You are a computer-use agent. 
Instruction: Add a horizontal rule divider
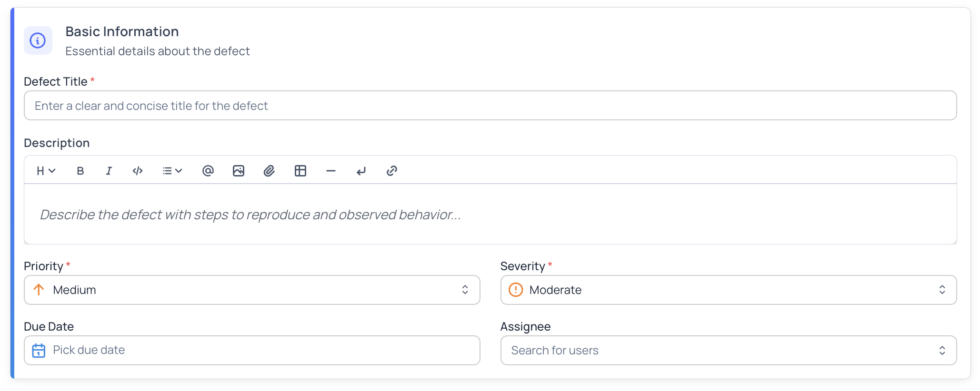(331, 171)
